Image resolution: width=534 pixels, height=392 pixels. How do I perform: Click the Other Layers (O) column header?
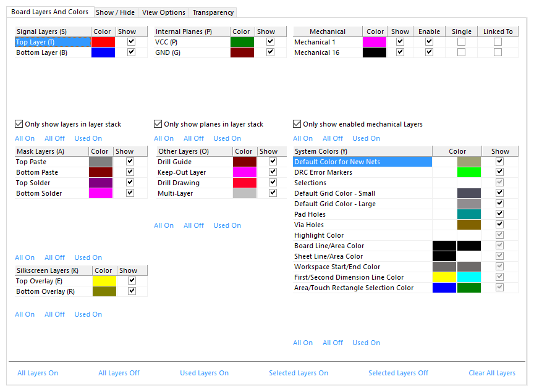tap(194, 151)
